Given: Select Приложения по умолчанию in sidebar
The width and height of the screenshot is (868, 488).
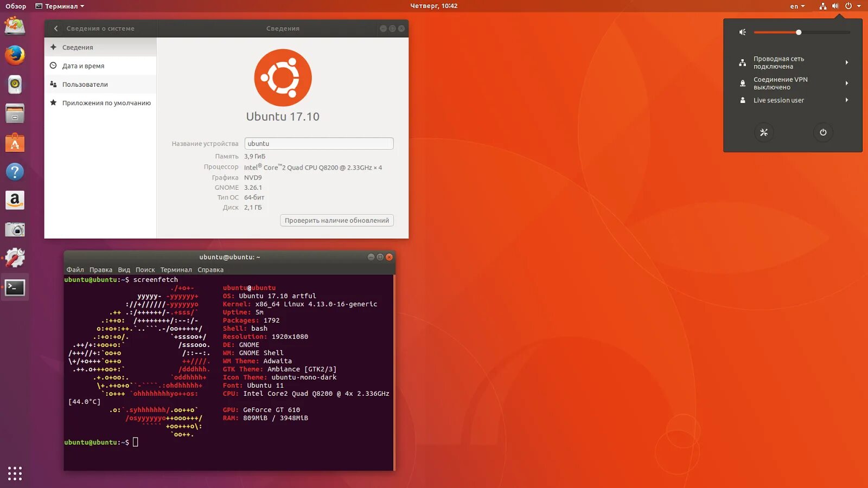Looking at the screenshot, I should 100,102.
